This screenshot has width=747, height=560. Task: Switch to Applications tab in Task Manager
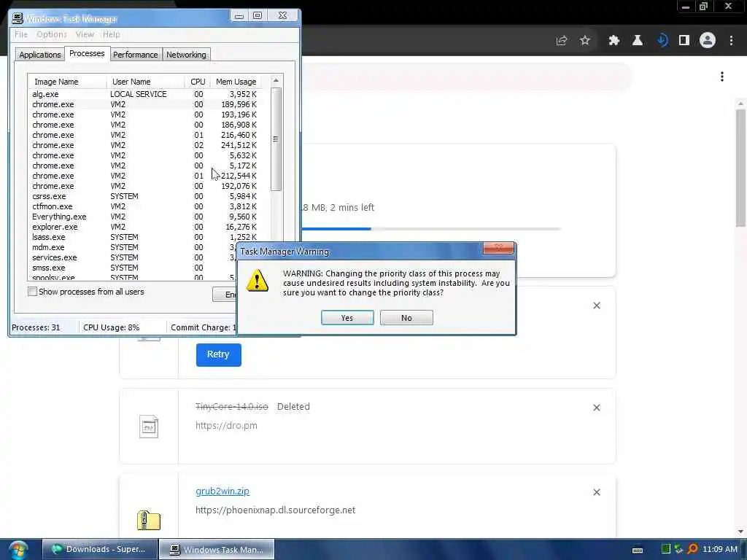point(40,54)
